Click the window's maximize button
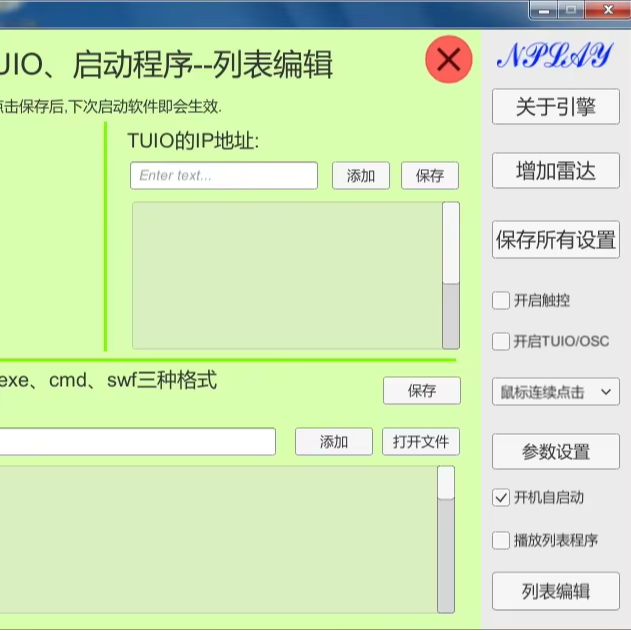This screenshot has width=631, height=631. click(x=571, y=10)
